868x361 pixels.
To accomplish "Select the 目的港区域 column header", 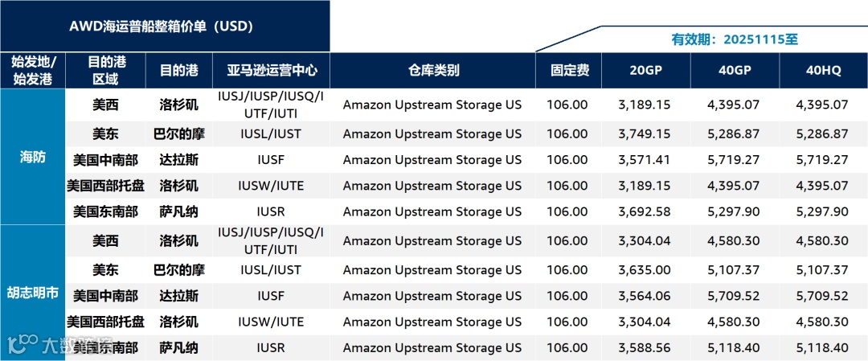I will point(106,70).
